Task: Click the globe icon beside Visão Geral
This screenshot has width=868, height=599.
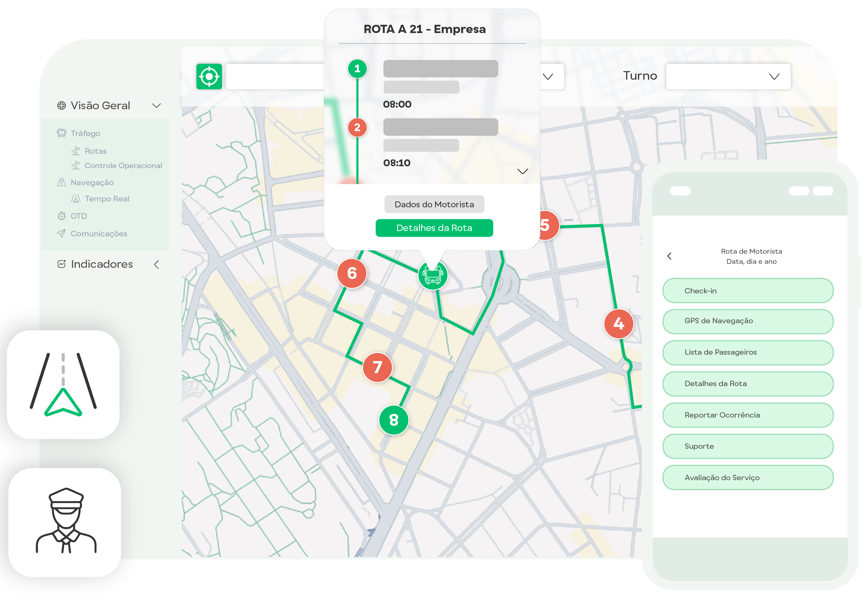Action: (62, 106)
